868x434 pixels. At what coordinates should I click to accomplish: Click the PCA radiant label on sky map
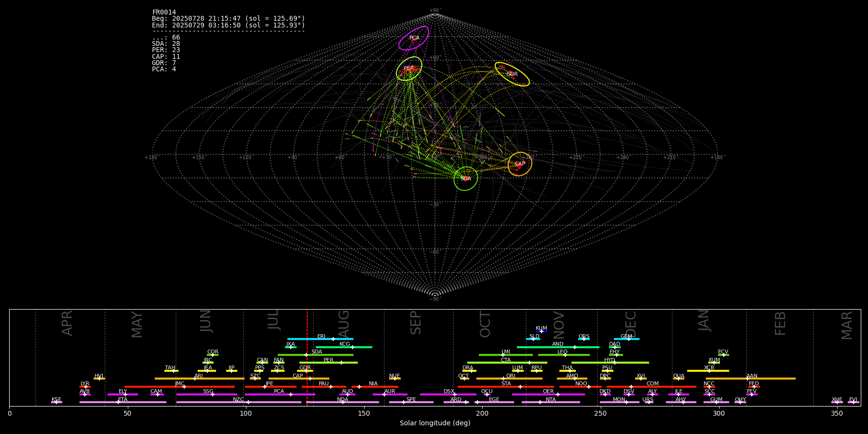[x=414, y=38]
